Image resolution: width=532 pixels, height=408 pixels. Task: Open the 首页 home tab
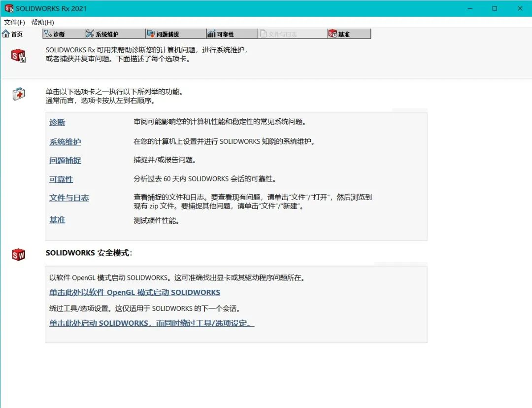point(13,34)
